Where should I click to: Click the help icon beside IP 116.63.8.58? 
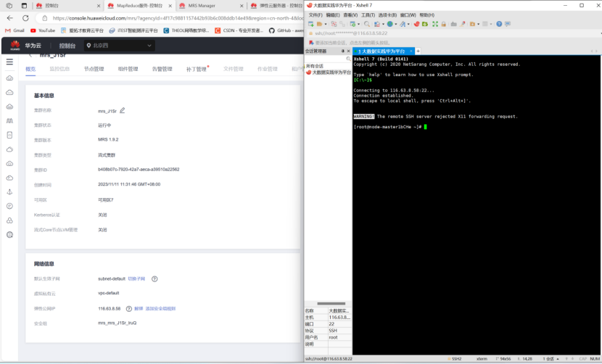click(129, 309)
